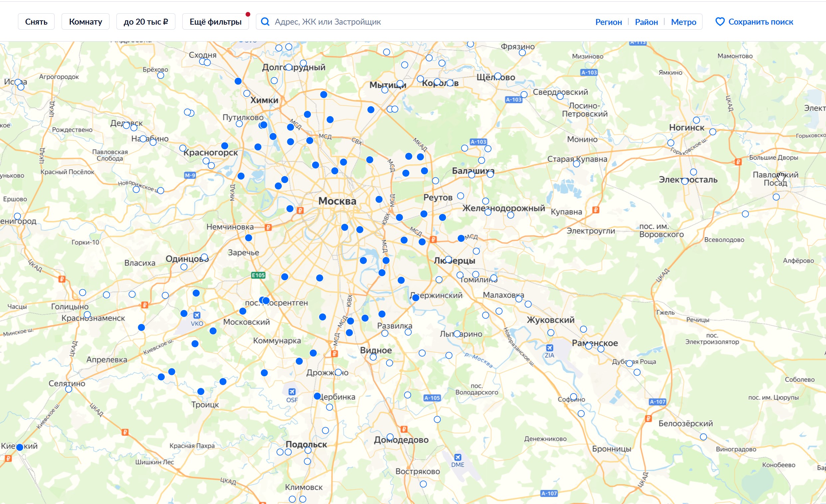This screenshot has width=826, height=504.
Task: Click the filled blue marker at Киевский
Action: tap(20, 447)
